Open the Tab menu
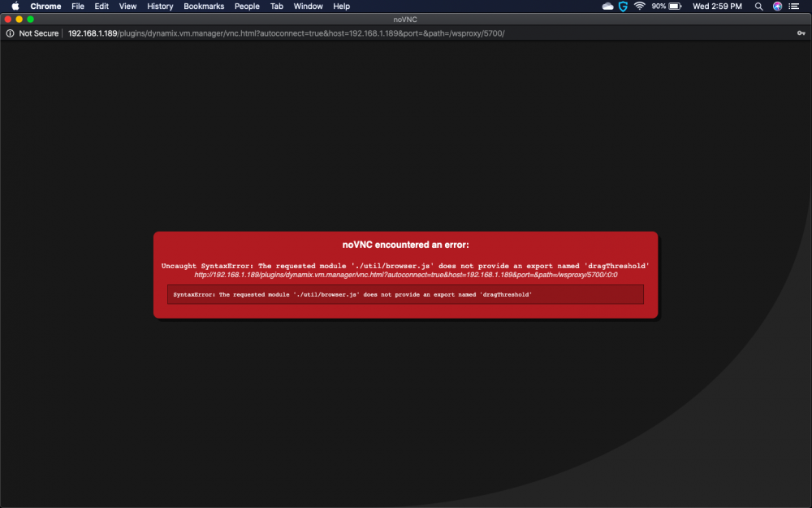Screen dimensions: 812x508 (x=277, y=7)
